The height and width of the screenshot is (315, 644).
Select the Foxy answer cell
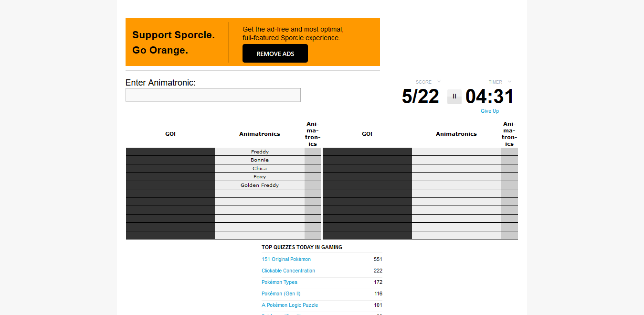[260, 176]
